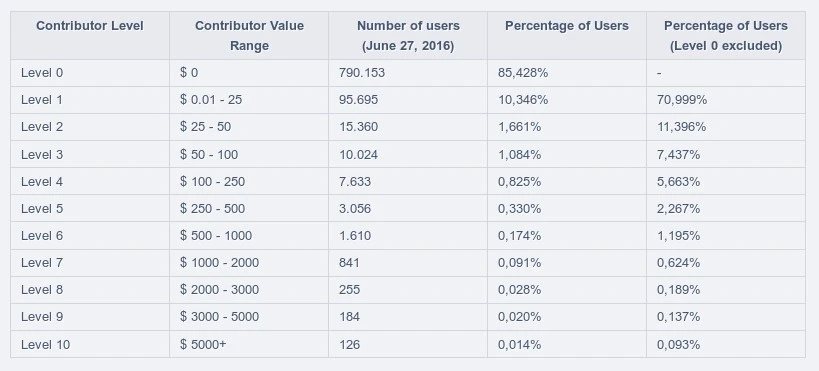The width and height of the screenshot is (819, 371).
Task: Click the Percentage of Users header
Action: [x=567, y=26]
